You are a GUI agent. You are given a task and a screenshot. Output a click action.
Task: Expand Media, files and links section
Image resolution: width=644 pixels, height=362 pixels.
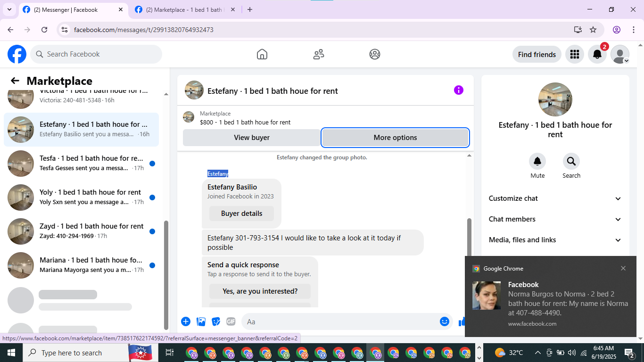click(x=555, y=240)
